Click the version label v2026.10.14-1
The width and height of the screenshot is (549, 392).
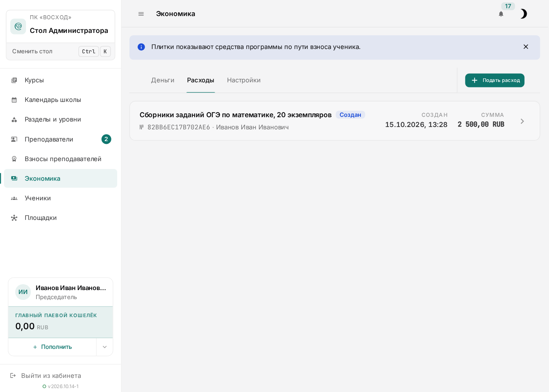[x=63, y=387]
